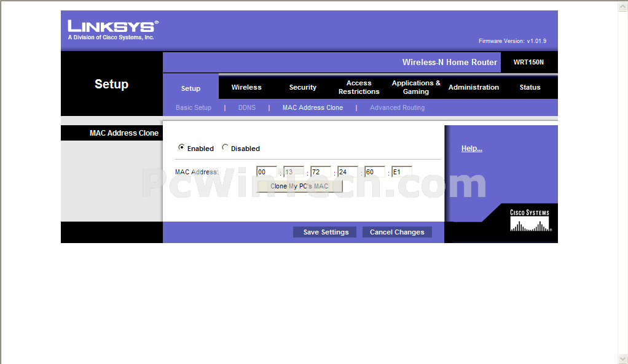This screenshot has width=628, height=364.
Task: Click MAC Address Clone section heading
Action: click(x=124, y=133)
